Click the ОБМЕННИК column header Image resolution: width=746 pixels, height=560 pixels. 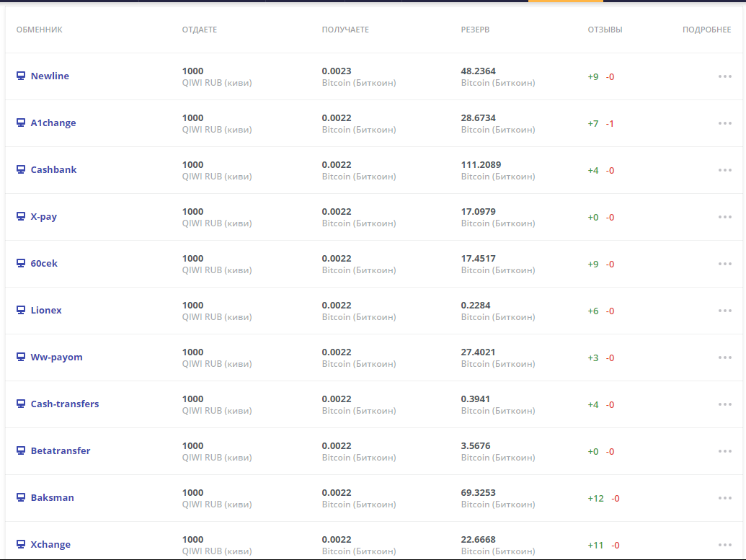pos(40,30)
